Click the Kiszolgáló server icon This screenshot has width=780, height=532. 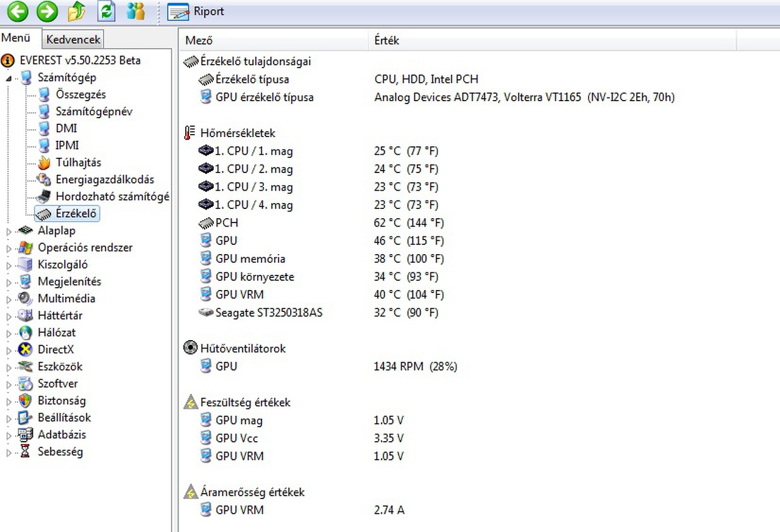coord(26,264)
